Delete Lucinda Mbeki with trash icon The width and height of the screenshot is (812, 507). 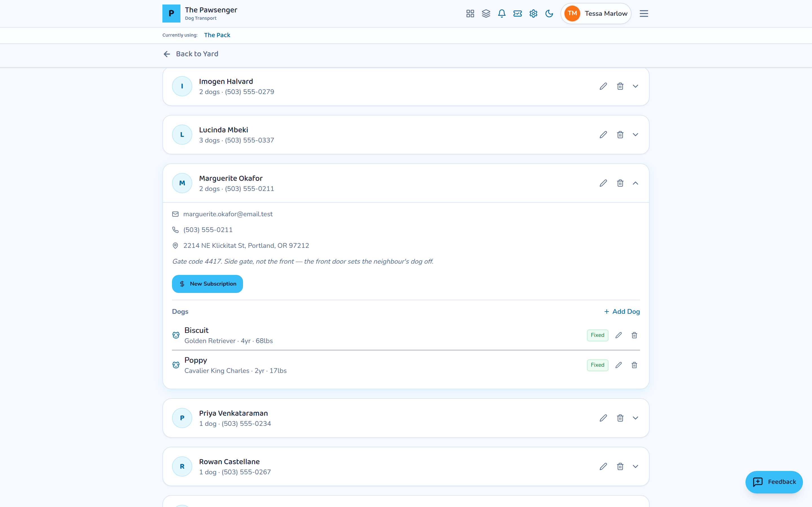click(620, 135)
